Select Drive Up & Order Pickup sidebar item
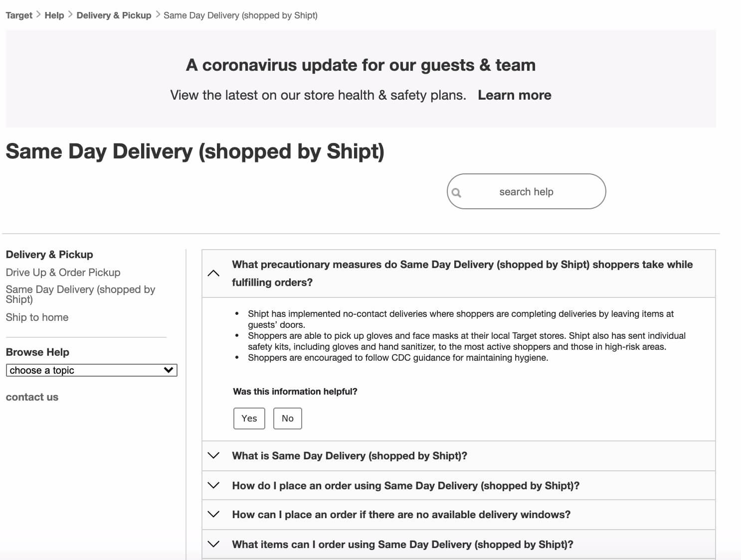Screen dimensions: 741x560 (x=63, y=273)
